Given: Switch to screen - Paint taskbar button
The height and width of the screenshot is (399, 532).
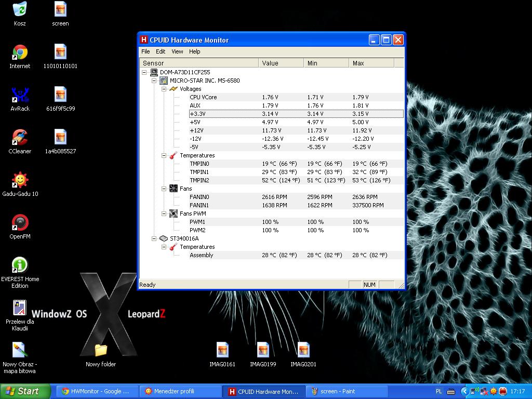Looking at the screenshot, I should point(347,391).
